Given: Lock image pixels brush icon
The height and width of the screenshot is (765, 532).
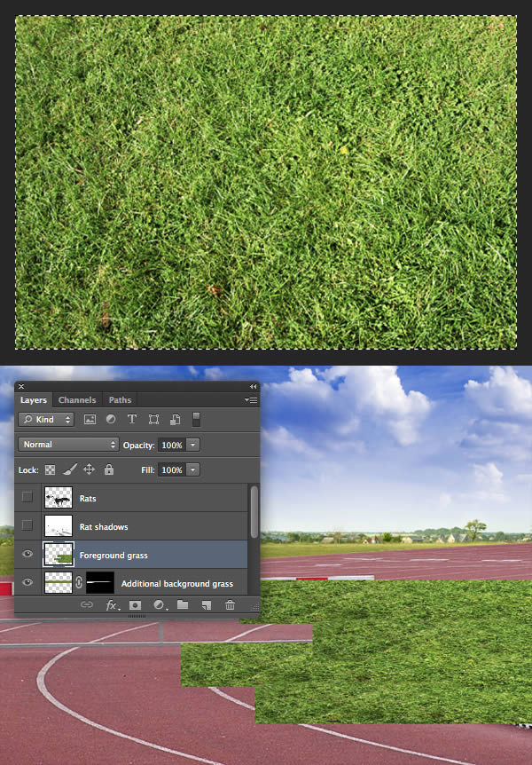Looking at the screenshot, I should tap(70, 469).
